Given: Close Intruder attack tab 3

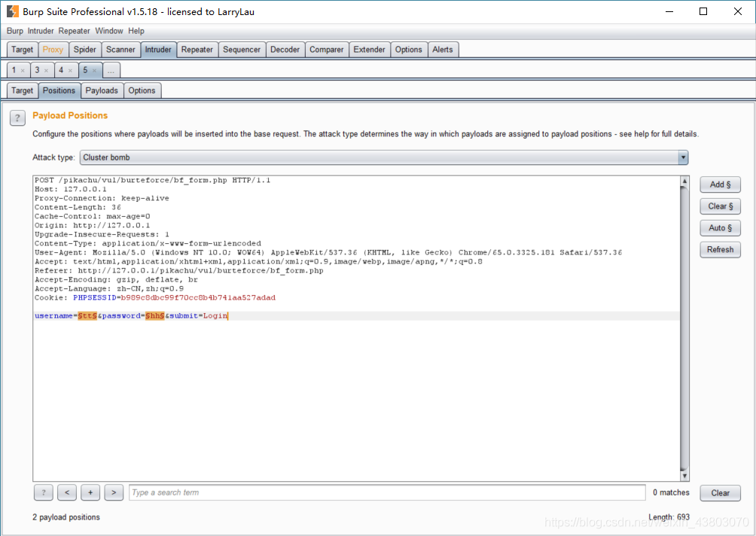Looking at the screenshot, I should coord(46,71).
